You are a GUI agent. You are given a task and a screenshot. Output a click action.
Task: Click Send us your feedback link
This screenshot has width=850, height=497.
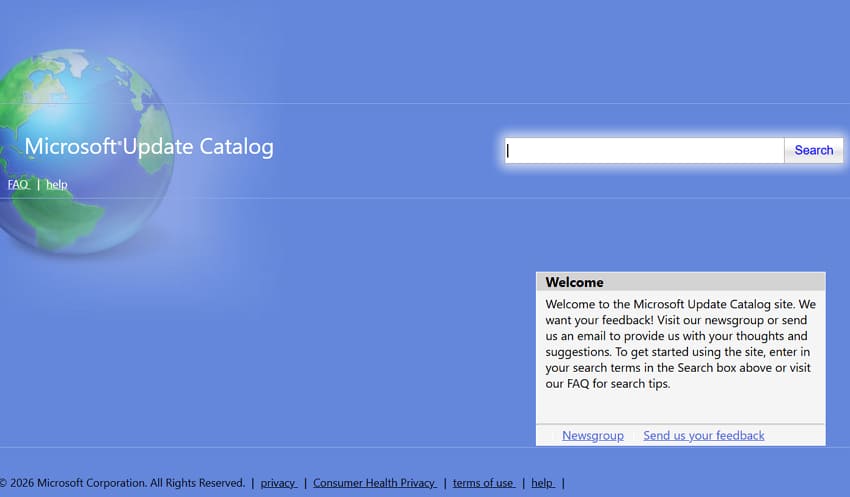[x=704, y=435]
